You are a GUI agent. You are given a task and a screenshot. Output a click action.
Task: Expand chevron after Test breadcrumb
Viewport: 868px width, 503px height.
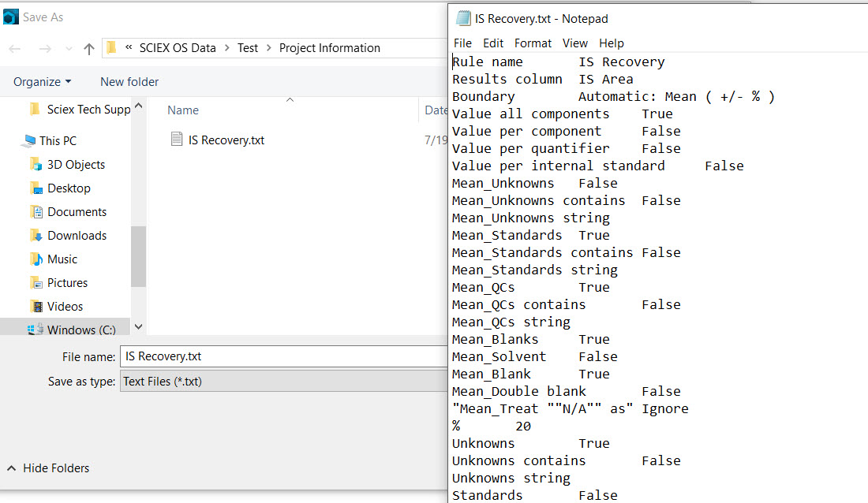pyautogui.click(x=269, y=48)
